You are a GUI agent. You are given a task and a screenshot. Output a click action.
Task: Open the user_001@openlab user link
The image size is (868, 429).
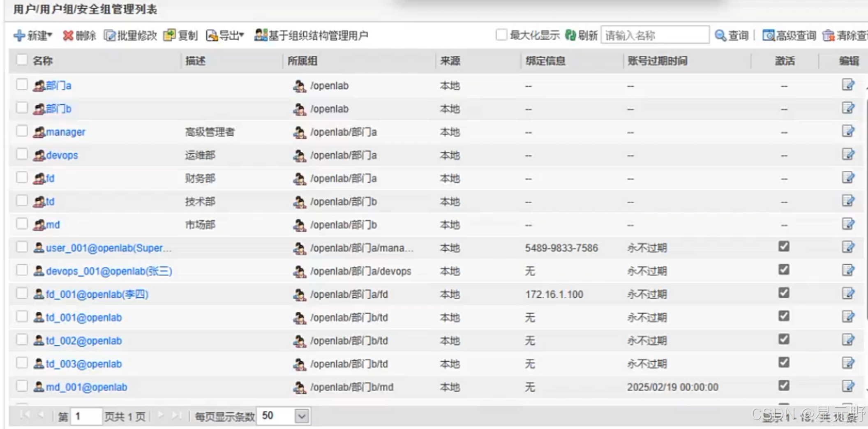tap(108, 248)
